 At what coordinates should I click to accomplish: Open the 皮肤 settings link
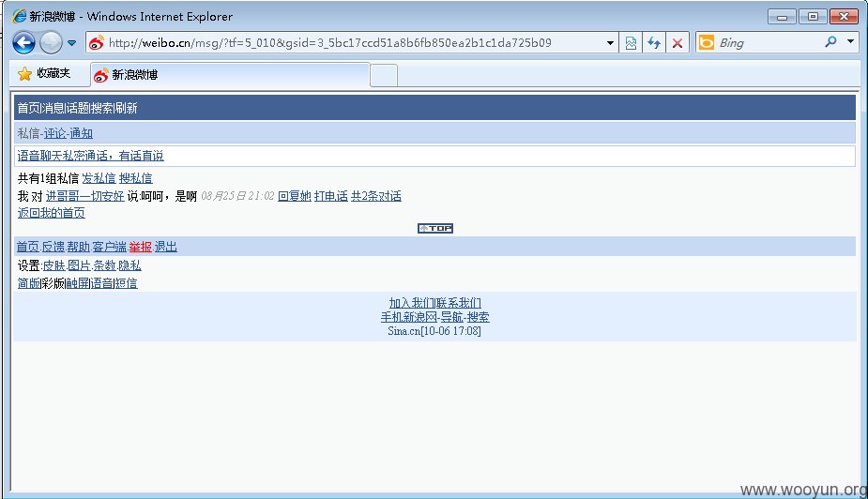point(53,265)
